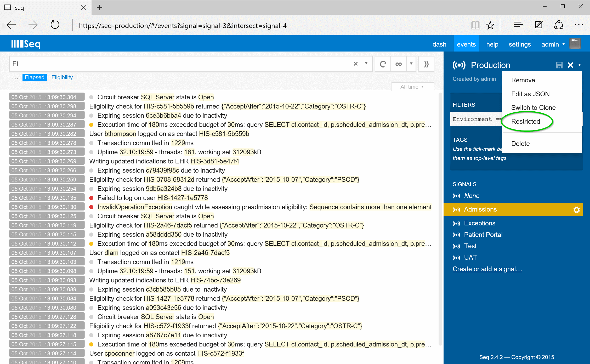Click the browser share icon

point(559,25)
